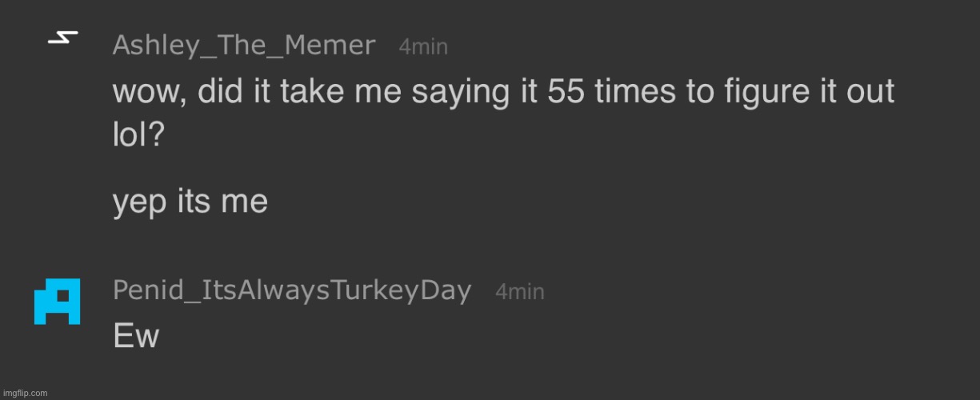Visit Penid_ItsAlwaysTurkeyDay's user profile
This screenshot has width=980, height=400.
[292, 290]
